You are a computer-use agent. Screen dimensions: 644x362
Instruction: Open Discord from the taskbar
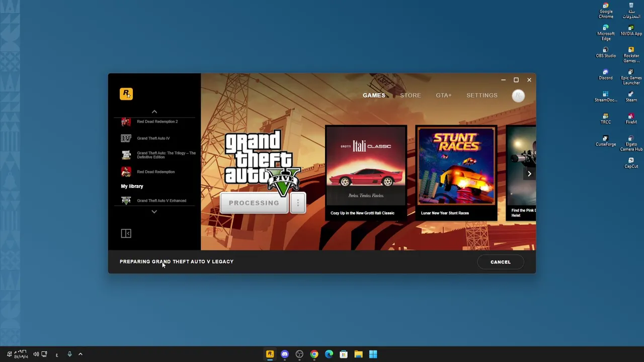pos(285,354)
